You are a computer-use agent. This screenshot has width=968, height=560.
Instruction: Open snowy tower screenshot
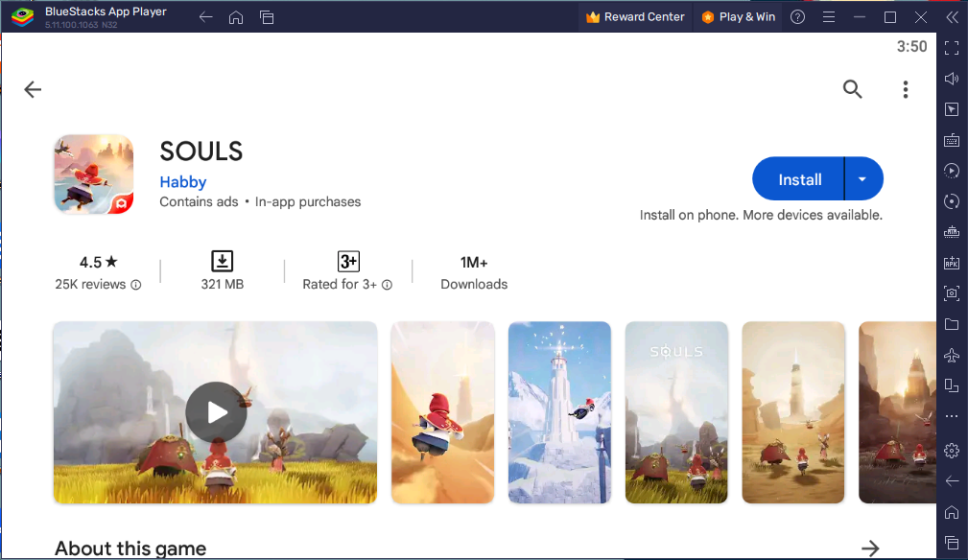coord(559,412)
